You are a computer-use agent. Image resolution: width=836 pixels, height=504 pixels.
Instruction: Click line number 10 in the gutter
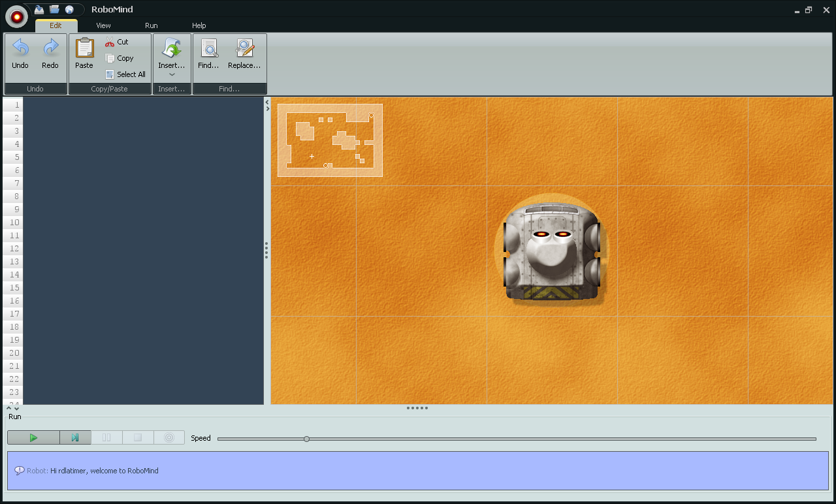[x=14, y=222]
